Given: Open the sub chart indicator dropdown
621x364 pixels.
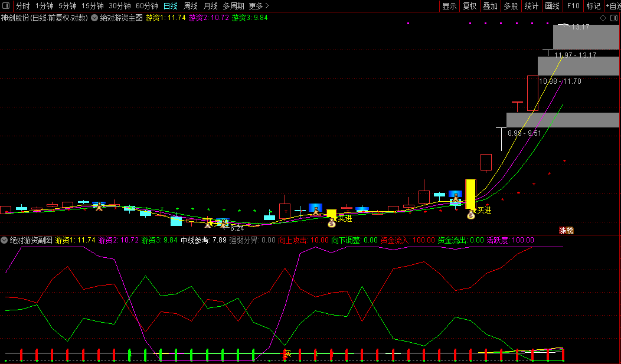Looking at the screenshot, I should (x=4, y=240).
